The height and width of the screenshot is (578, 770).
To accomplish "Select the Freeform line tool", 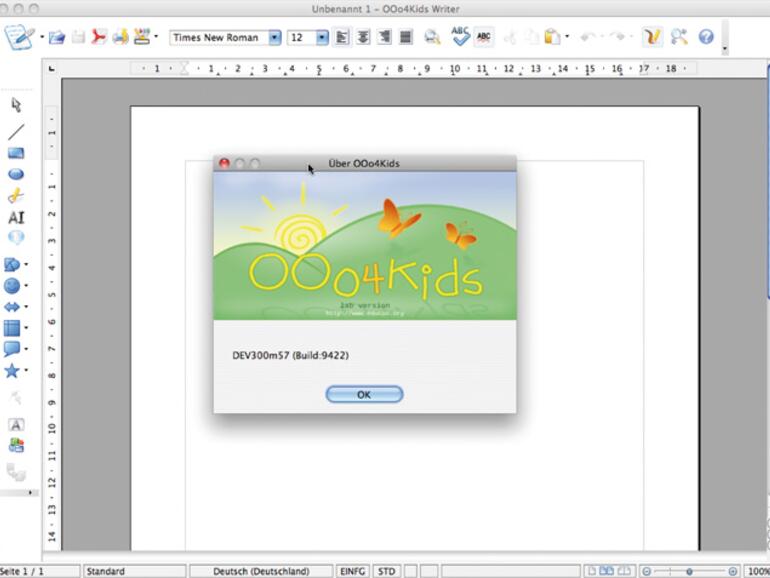I will pos(16,196).
